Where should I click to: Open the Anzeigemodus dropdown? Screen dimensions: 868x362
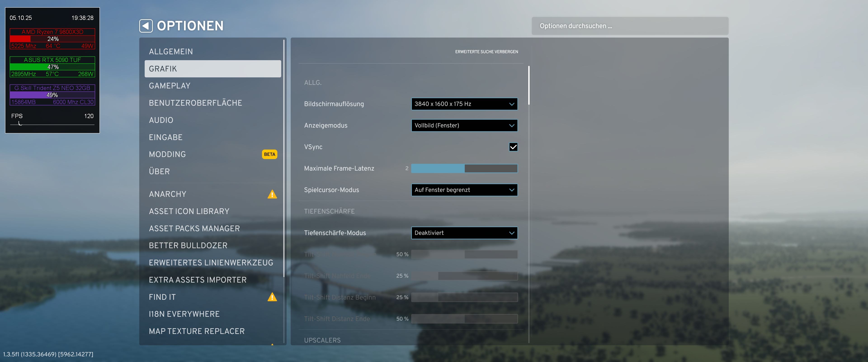(464, 126)
